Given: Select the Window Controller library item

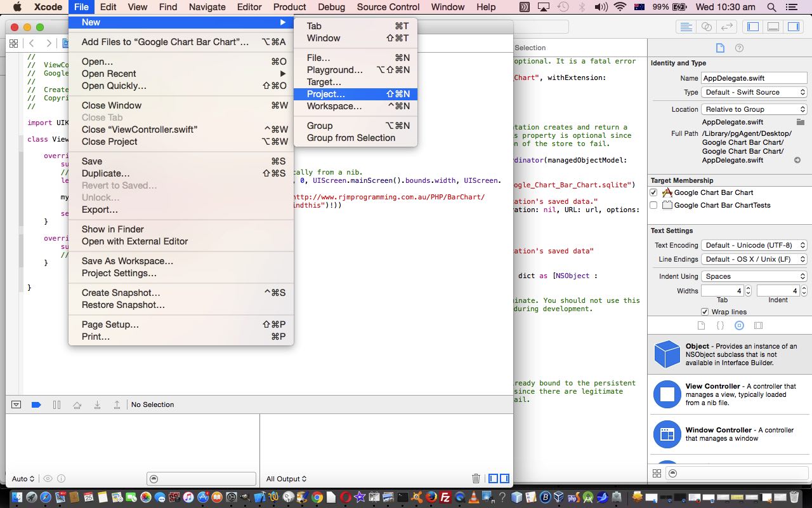Looking at the screenshot, I should 730,434.
